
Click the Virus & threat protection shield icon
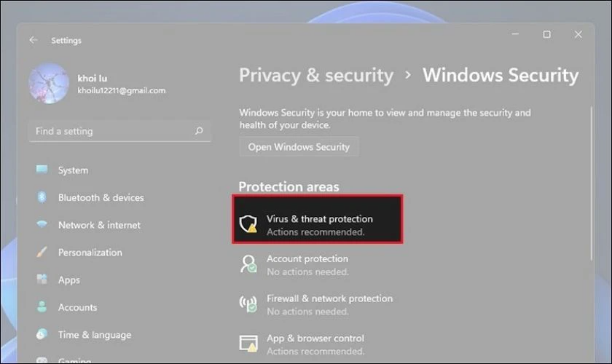tap(248, 224)
